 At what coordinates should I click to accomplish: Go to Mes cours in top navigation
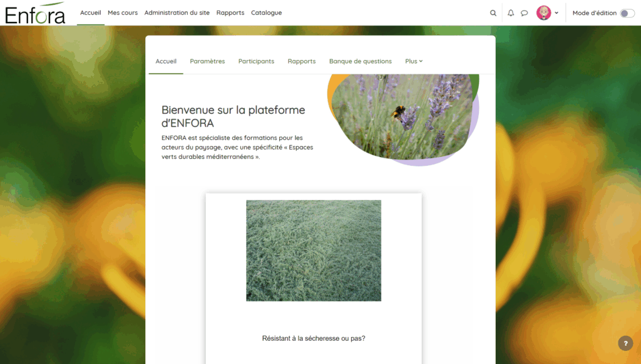click(x=123, y=13)
